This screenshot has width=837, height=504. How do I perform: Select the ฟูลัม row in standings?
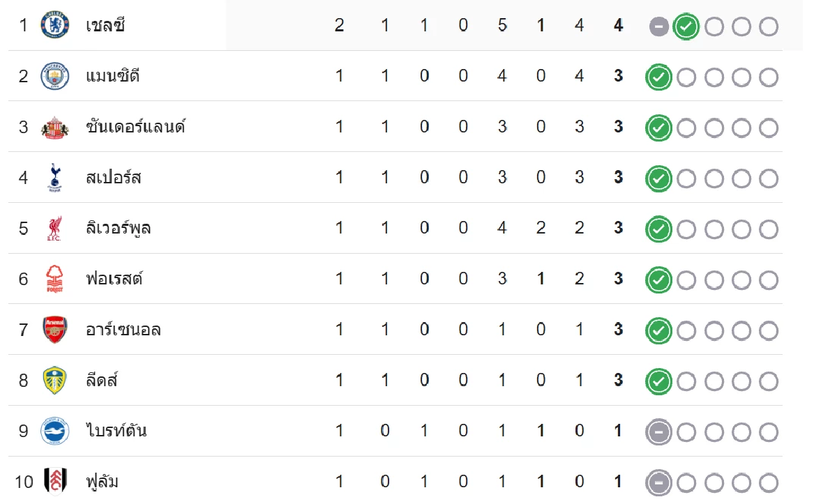(x=395, y=482)
